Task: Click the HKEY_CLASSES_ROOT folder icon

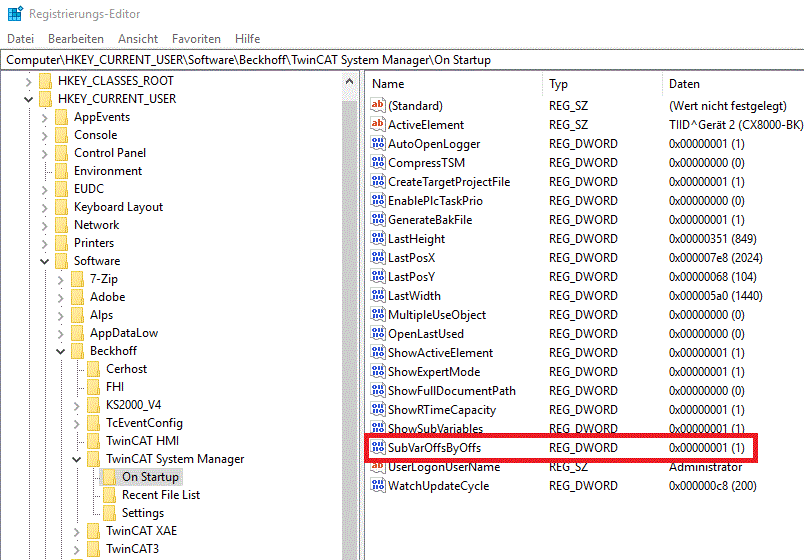Action: [x=46, y=81]
